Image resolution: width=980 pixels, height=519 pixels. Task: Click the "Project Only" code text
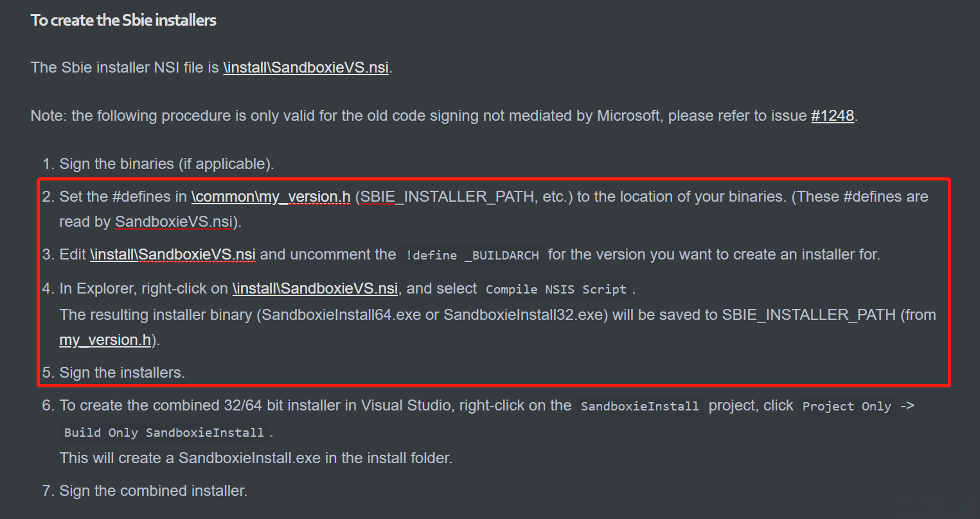pos(846,407)
